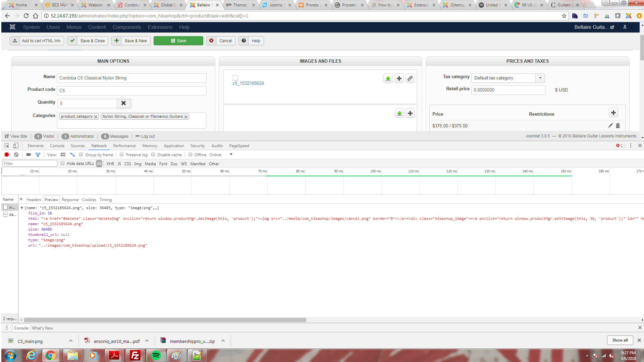Check the Disable cache checkbox
The width and height of the screenshot is (644, 362).
[153, 155]
